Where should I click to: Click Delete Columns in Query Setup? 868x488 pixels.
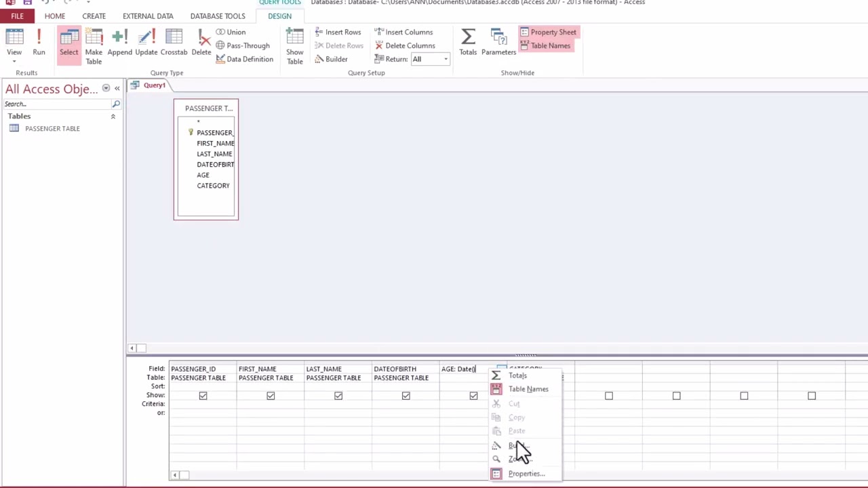point(405,45)
